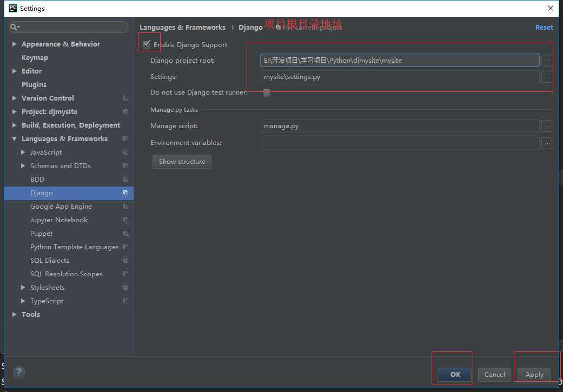Expand Build, Execution, Deployment section

[15, 125]
